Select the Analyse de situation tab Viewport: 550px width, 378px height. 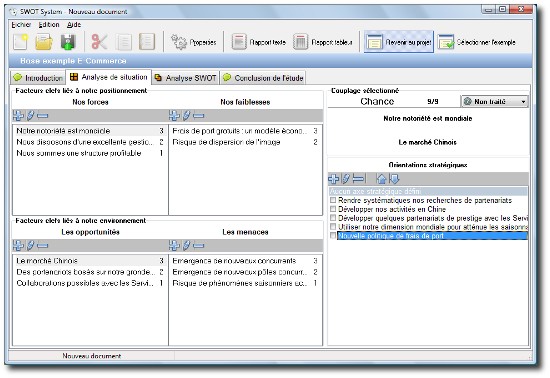click(x=109, y=77)
